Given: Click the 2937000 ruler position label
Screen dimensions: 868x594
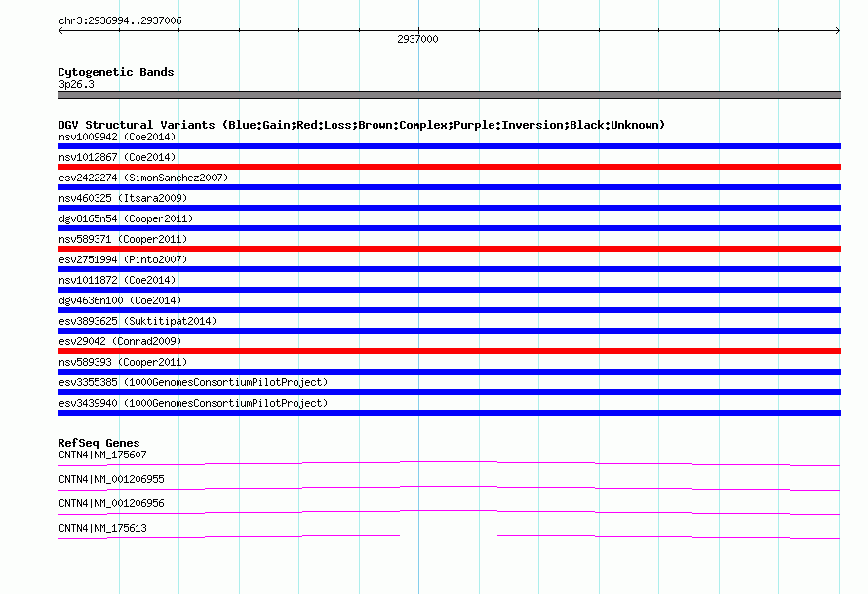Looking at the screenshot, I should coord(417,39).
